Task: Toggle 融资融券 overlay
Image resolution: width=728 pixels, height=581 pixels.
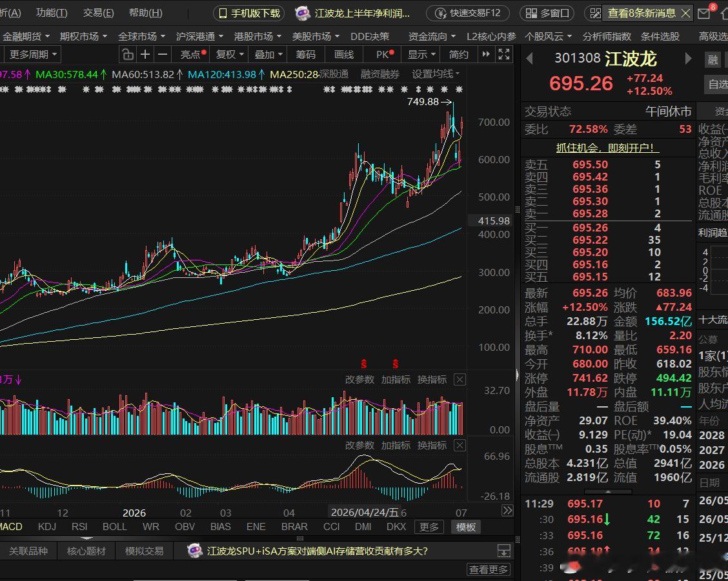Action: coord(379,74)
